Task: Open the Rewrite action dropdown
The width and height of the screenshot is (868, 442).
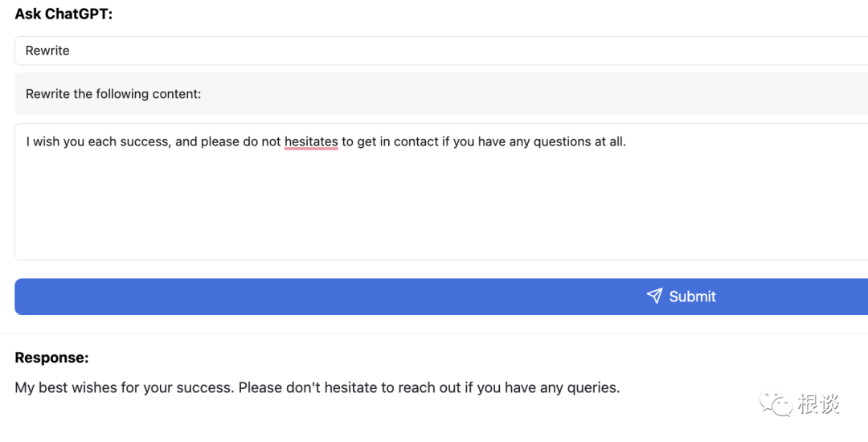Action: (x=440, y=51)
